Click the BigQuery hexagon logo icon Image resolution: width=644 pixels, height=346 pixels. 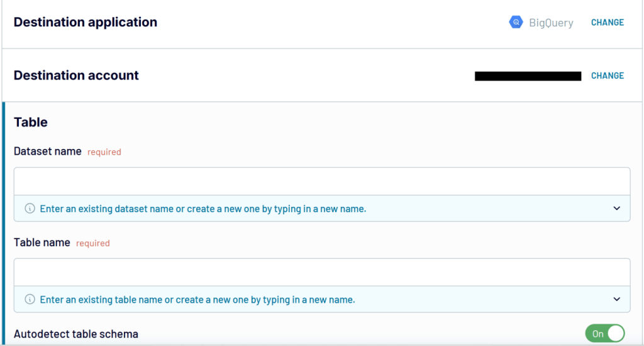click(x=516, y=22)
